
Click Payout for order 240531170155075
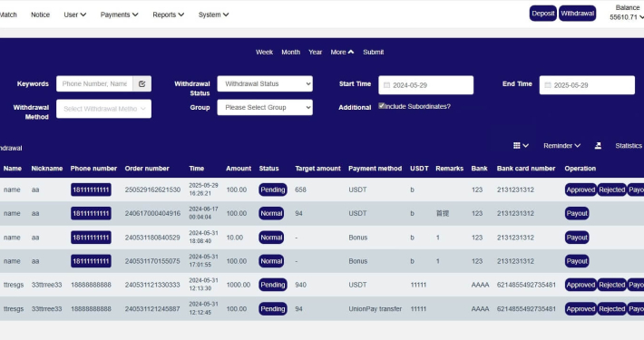pos(577,261)
